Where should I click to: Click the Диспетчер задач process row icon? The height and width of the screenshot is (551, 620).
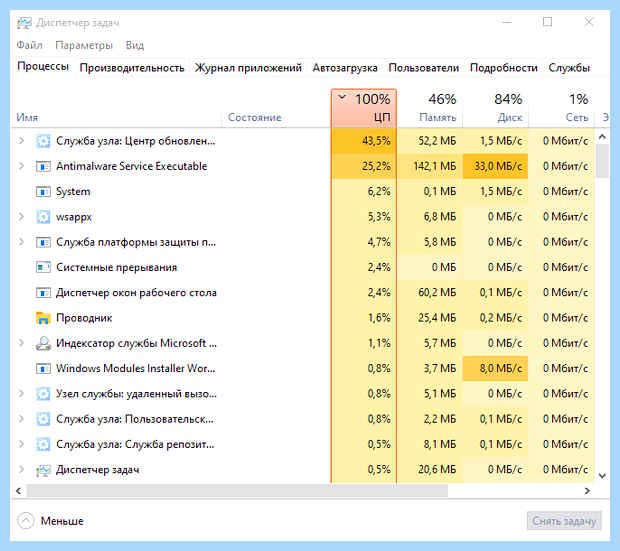point(43,470)
